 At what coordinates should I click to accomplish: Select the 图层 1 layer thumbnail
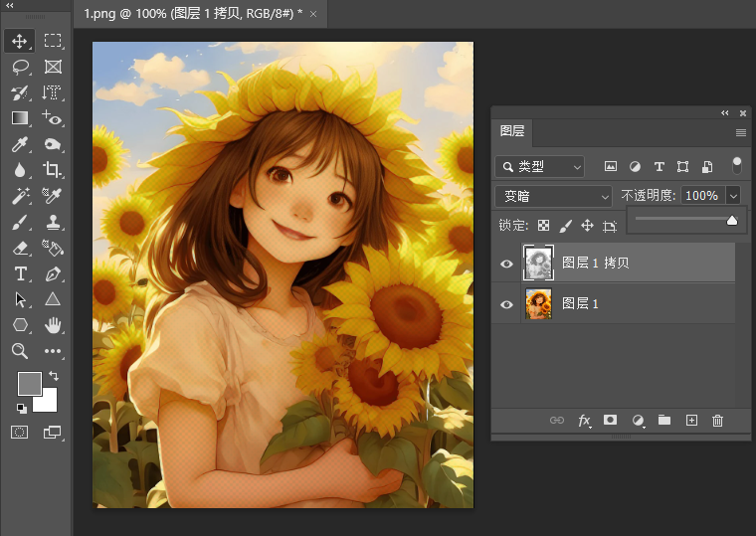[538, 303]
